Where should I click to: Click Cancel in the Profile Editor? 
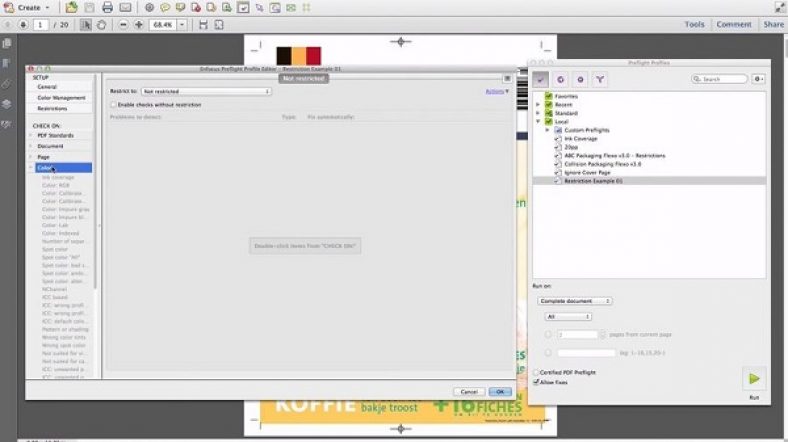[x=469, y=392]
